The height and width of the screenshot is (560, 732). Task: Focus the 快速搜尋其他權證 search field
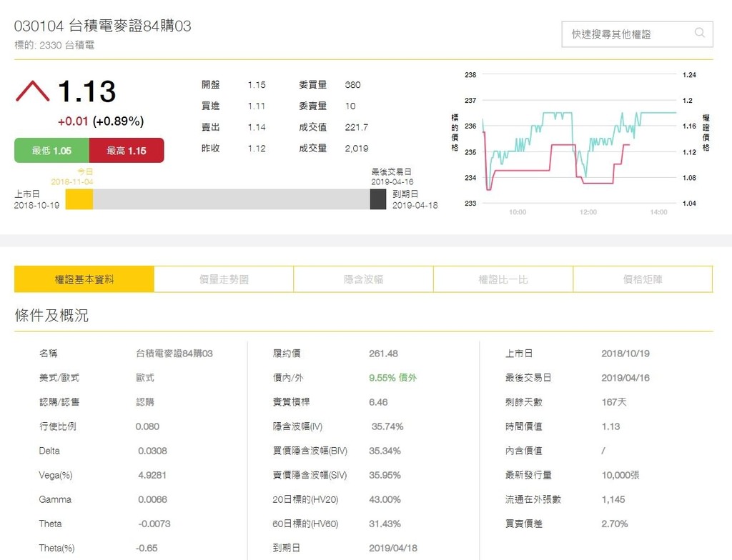tap(637, 34)
